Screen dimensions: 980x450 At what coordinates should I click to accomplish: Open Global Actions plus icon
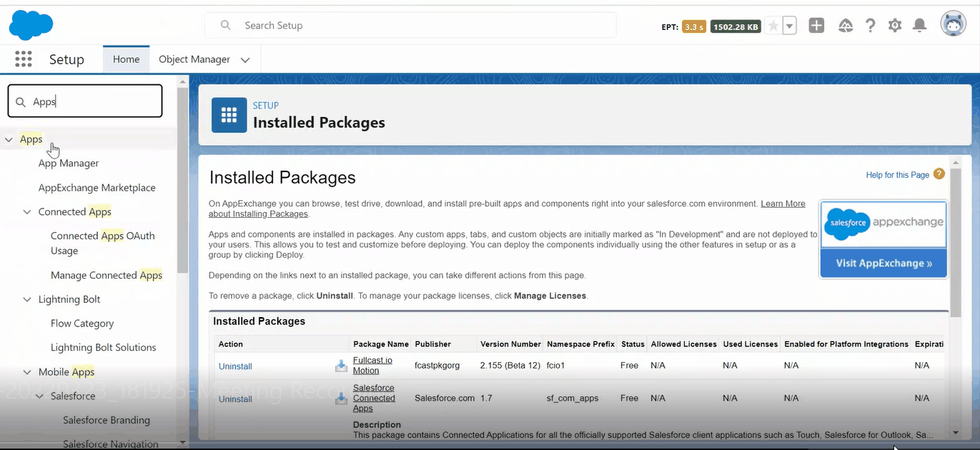point(816,26)
